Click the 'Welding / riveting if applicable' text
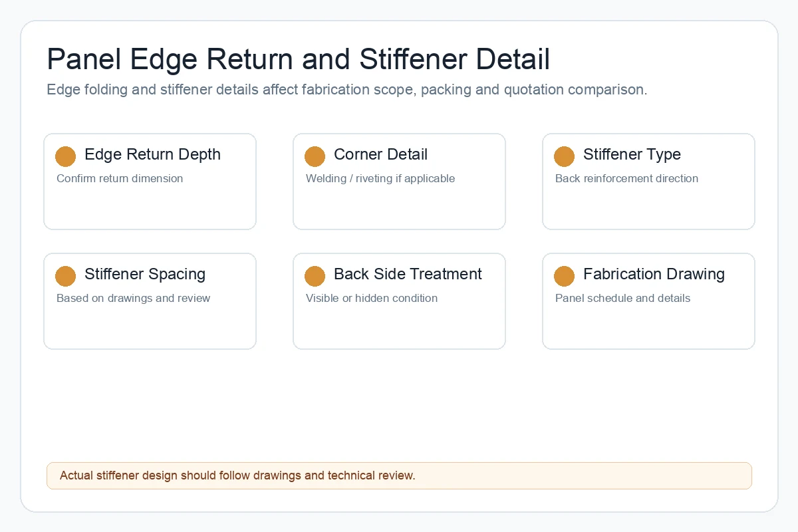Image resolution: width=798 pixels, height=532 pixels. (x=380, y=178)
